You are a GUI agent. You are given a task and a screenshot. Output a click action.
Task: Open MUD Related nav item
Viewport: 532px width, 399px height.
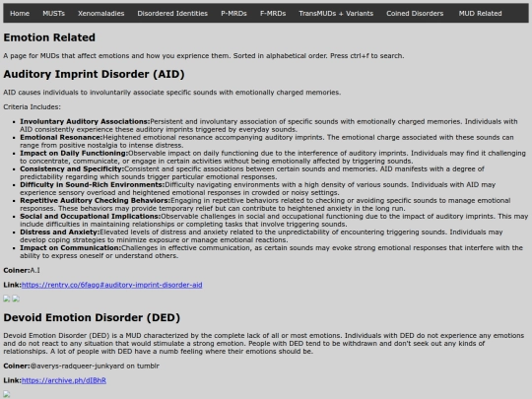click(480, 13)
